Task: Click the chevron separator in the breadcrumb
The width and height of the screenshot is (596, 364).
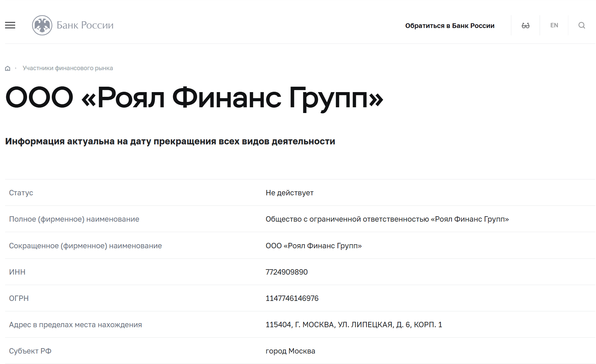Action: coord(16,68)
